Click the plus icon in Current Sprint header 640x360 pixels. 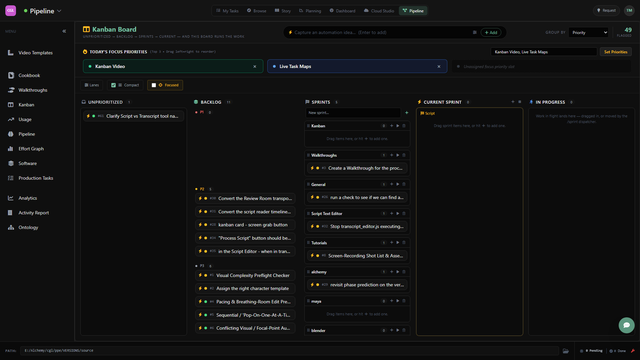coord(513,102)
